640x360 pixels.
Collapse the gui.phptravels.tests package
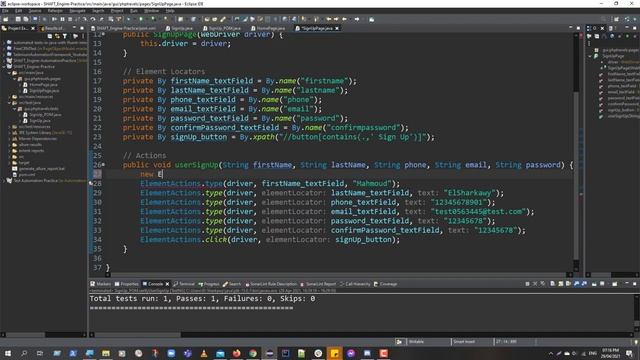(x=15, y=109)
